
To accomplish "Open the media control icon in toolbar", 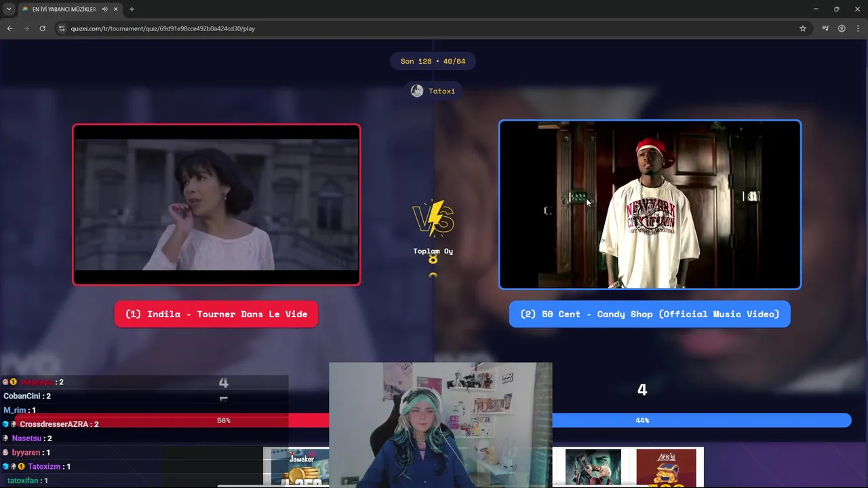I will (x=825, y=28).
